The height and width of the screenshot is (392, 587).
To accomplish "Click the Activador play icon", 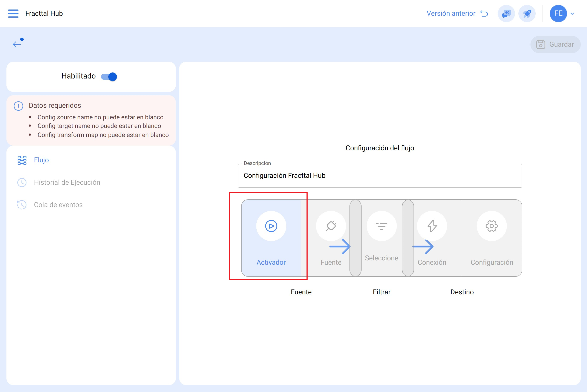I will (x=271, y=226).
